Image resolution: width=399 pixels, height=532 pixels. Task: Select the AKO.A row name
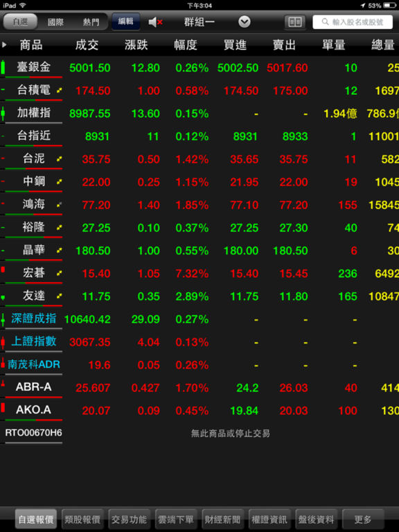click(x=33, y=410)
